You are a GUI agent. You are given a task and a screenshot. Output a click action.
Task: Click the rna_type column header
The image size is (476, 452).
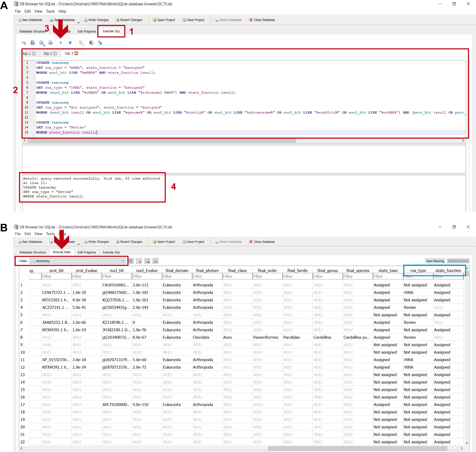point(418,271)
